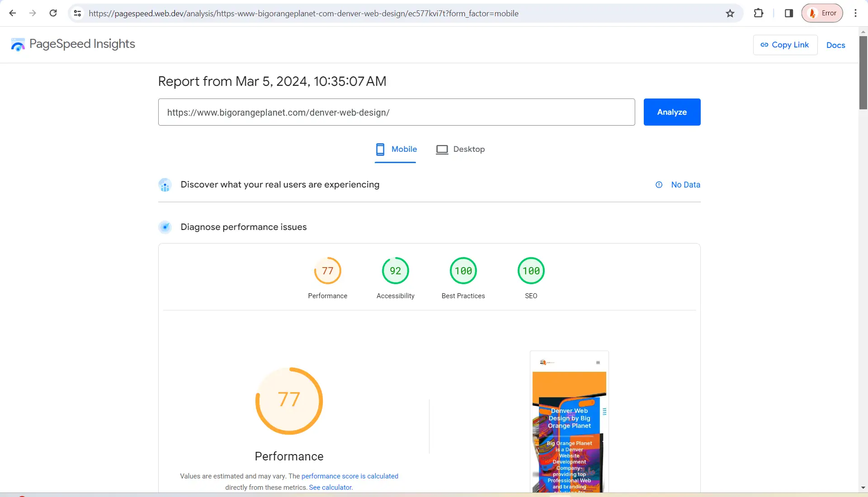868x497 pixels.
Task: Open the Chrome extensions puzzle icon
Action: click(759, 13)
